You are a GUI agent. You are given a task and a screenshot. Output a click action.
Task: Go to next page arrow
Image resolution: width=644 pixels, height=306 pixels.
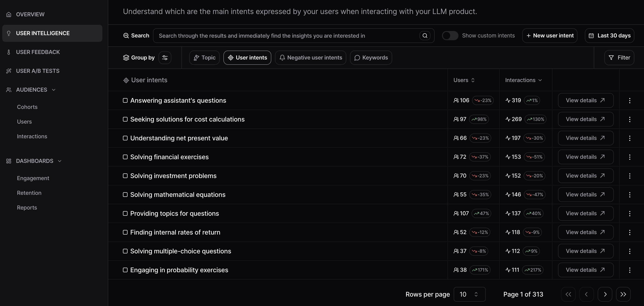point(605,294)
